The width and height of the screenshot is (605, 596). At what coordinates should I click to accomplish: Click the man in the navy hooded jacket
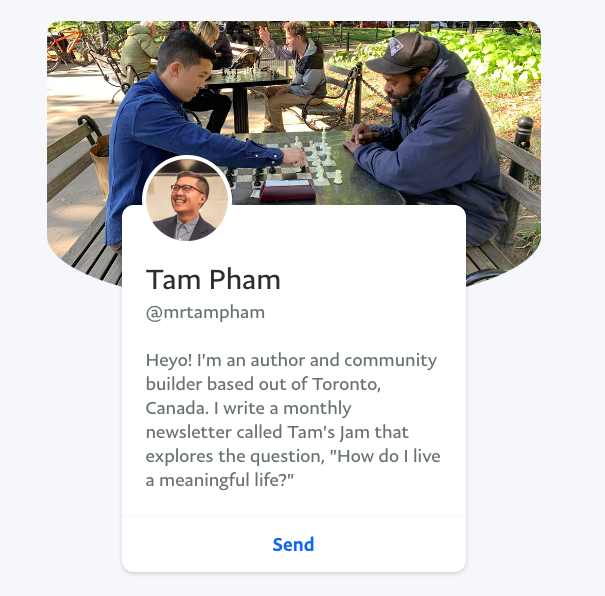[x=432, y=135]
